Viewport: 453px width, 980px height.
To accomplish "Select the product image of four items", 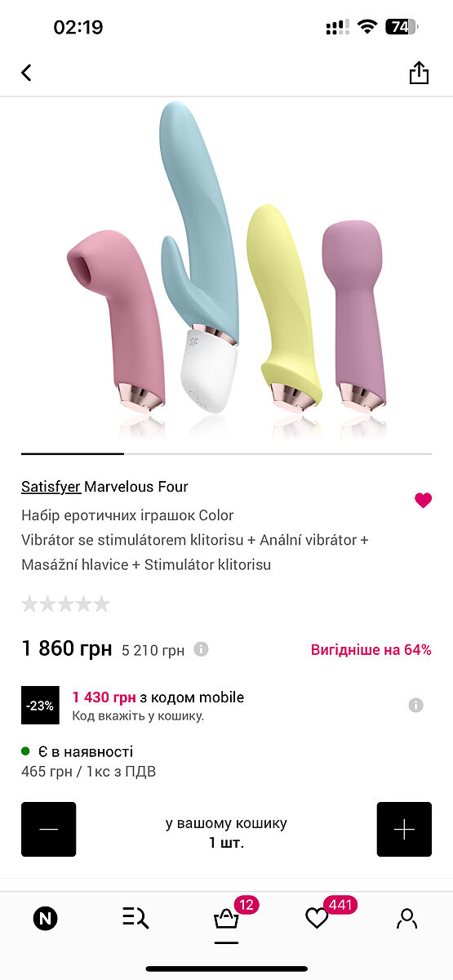I will (226, 269).
